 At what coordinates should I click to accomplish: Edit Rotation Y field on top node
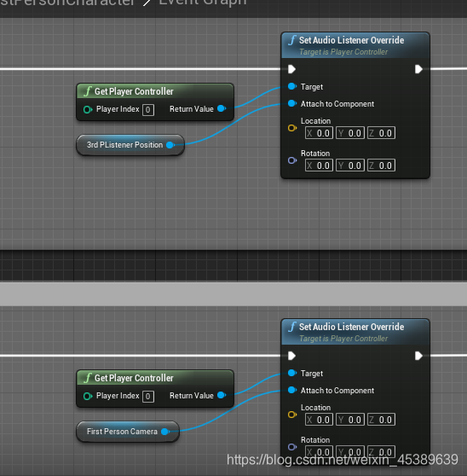tap(350, 165)
